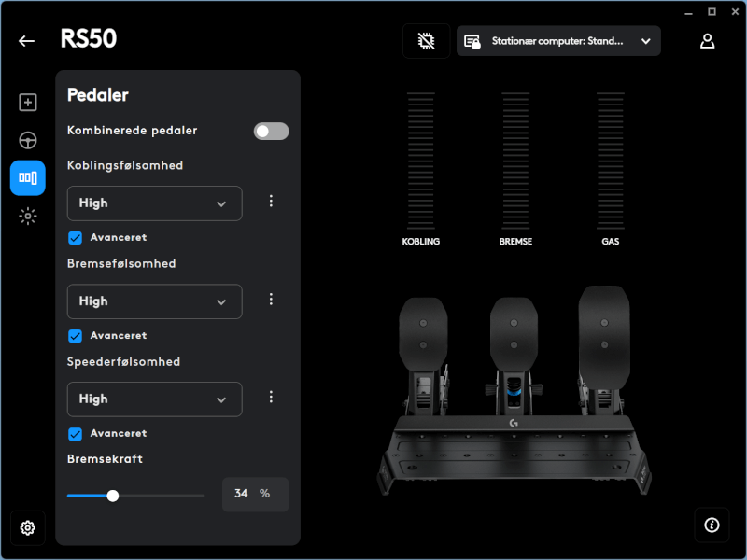The height and width of the screenshot is (560, 747).
Task: Click the brake pedal in the image
Action: [x=514, y=333]
